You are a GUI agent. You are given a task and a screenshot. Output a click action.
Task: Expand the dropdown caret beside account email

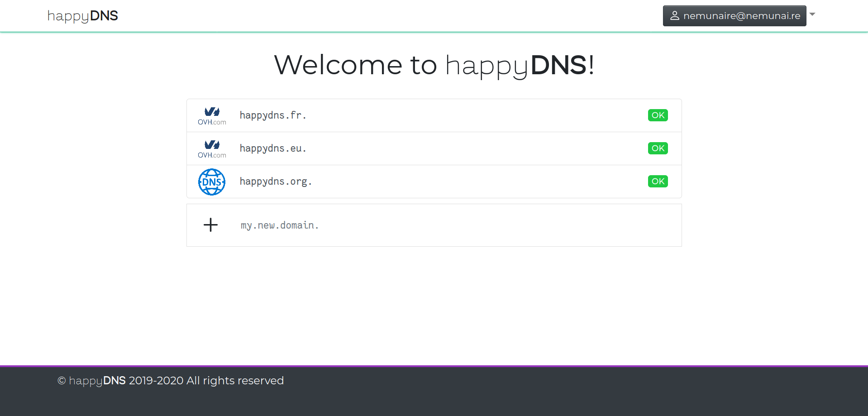click(812, 14)
